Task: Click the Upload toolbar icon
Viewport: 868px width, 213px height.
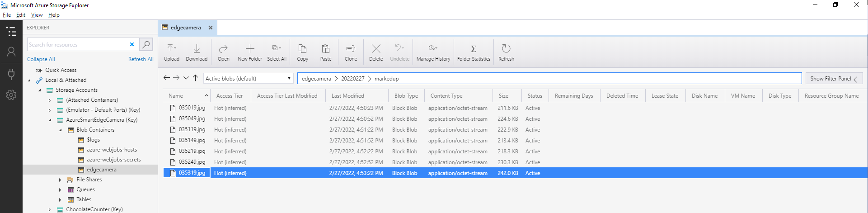Action: [171, 52]
